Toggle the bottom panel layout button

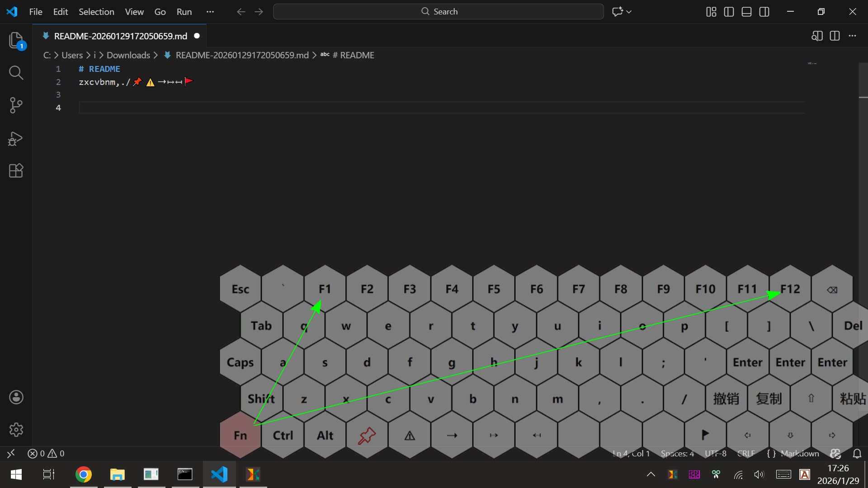746,12
